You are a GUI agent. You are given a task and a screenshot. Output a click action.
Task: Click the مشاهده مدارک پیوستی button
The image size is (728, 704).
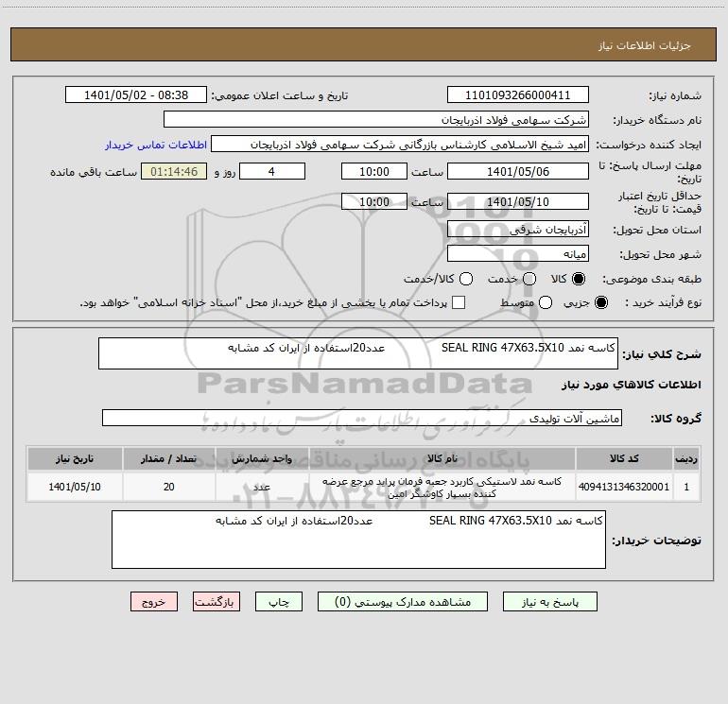point(403,602)
